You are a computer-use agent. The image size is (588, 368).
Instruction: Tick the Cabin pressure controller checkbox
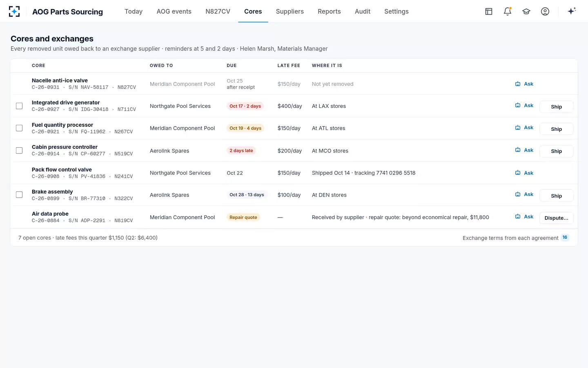click(19, 150)
